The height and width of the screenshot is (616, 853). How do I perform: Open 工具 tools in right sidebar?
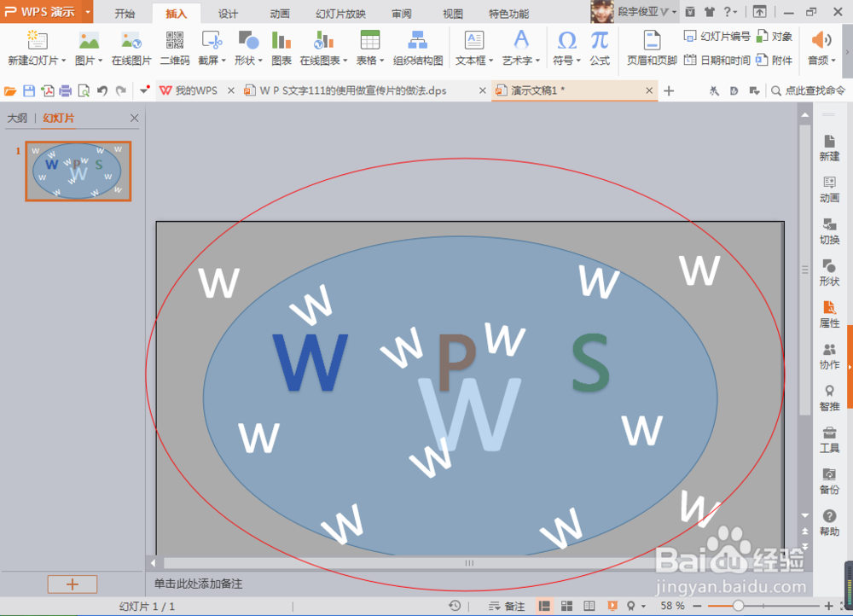tap(829, 439)
